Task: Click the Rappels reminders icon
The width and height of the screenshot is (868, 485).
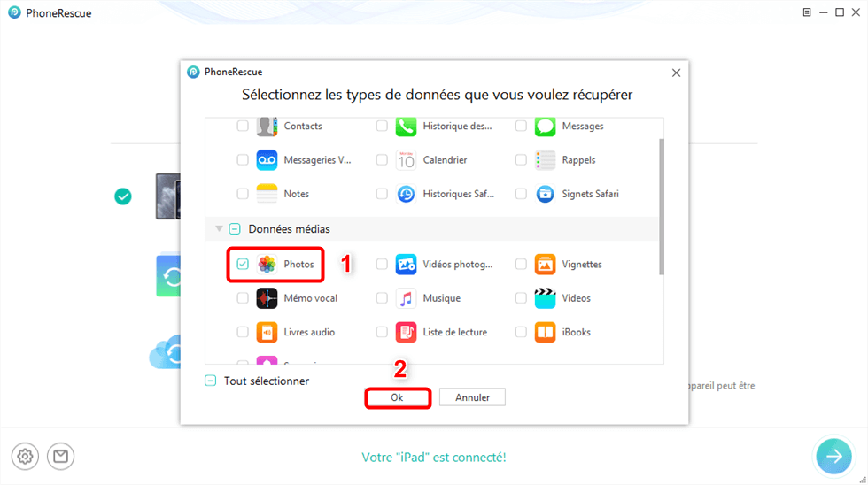Action: (545, 160)
